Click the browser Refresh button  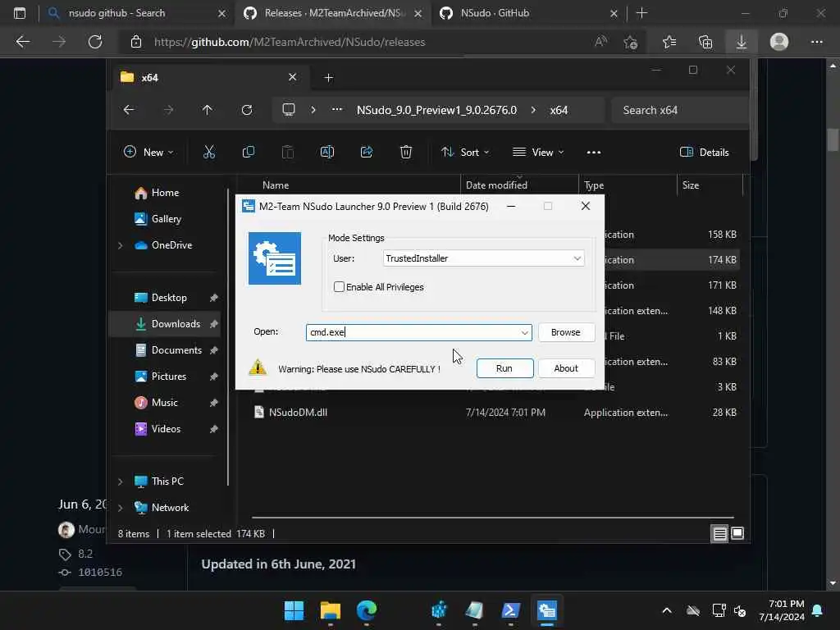coord(95,42)
